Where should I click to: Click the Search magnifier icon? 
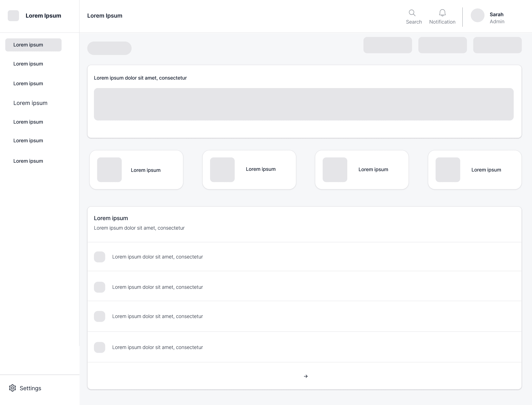pyautogui.click(x=412, y=13)
